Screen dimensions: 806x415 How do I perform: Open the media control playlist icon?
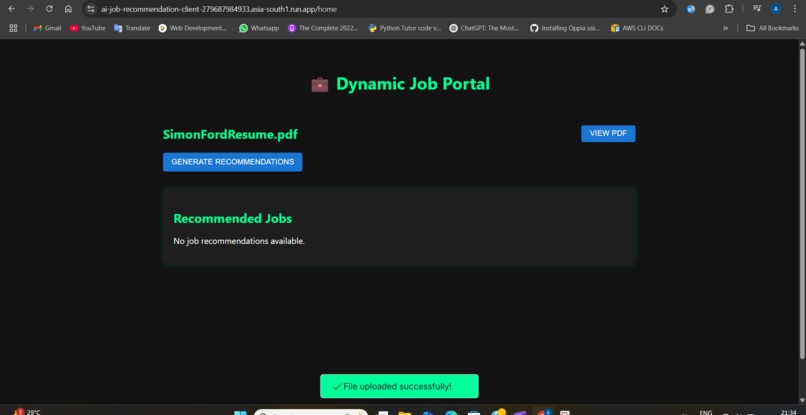757,9
